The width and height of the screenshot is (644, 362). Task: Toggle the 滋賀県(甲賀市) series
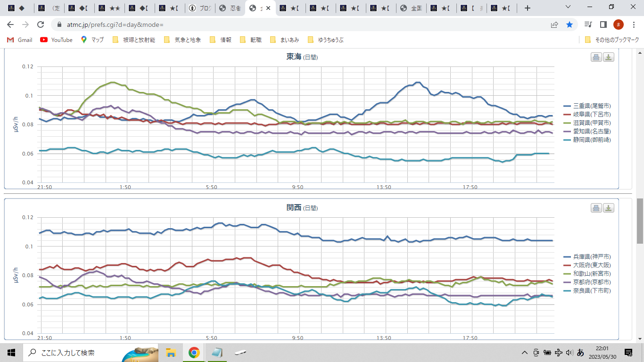click(x=587, y=123)
